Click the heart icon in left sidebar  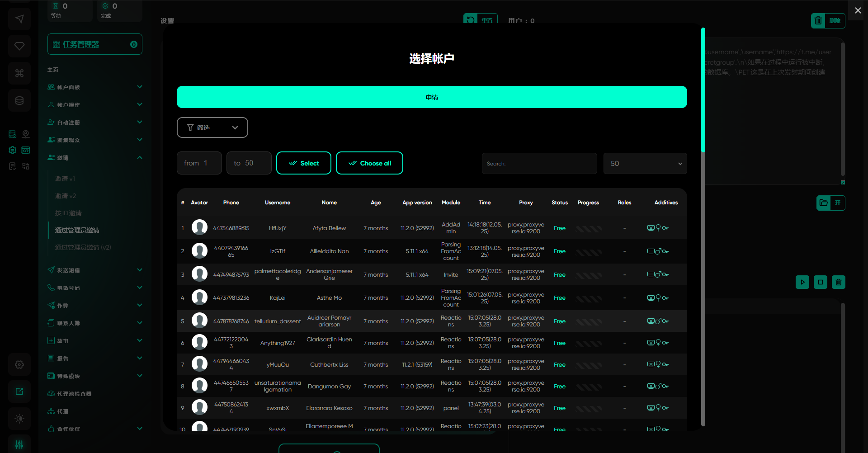pos(19,46)
